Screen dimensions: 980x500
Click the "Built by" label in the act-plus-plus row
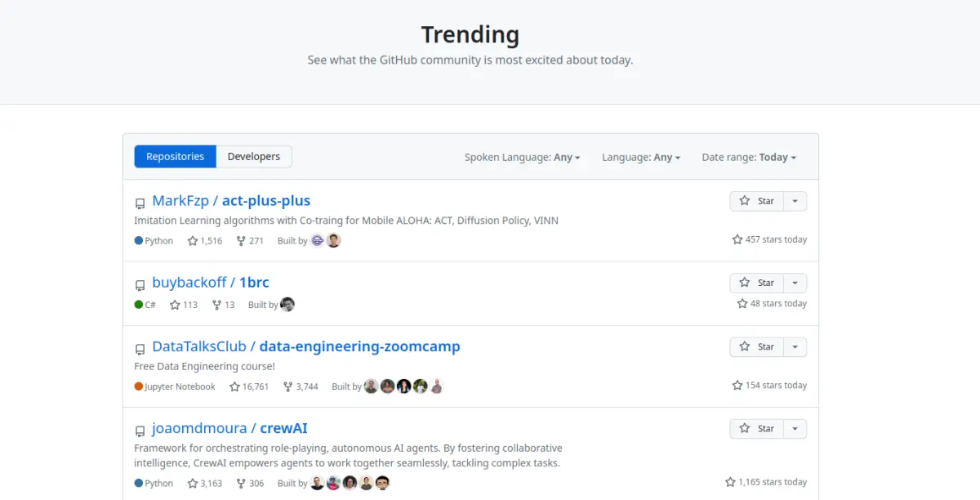pos(292,241)
